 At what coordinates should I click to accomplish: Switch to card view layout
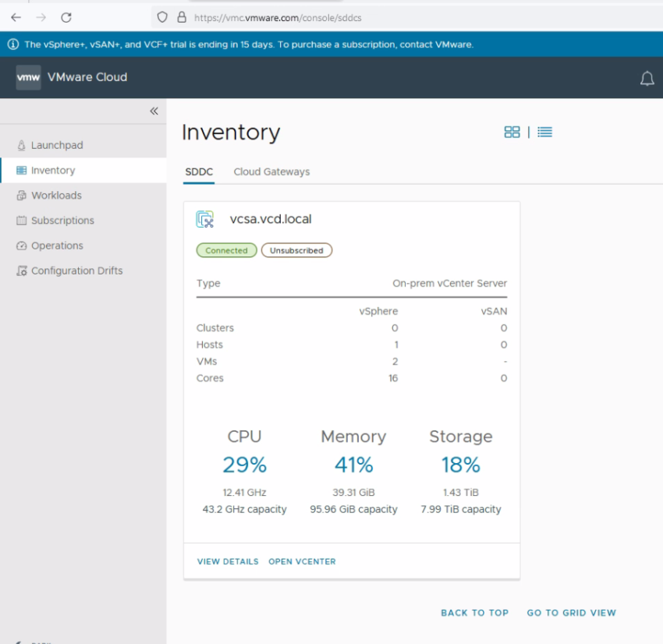click(512, 132)
